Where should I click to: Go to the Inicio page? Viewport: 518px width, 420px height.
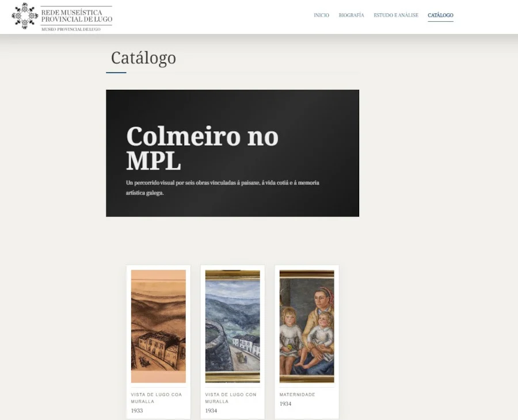[321, 16]
